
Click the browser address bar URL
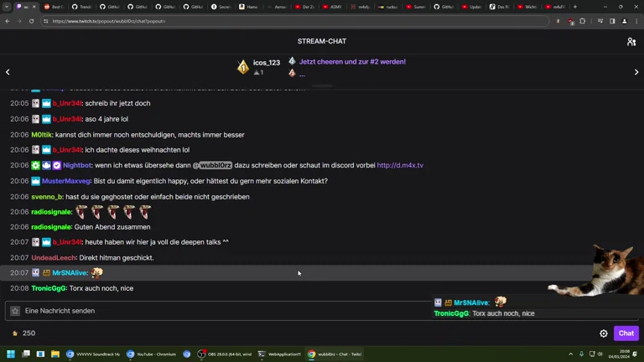tap(109, 21)
